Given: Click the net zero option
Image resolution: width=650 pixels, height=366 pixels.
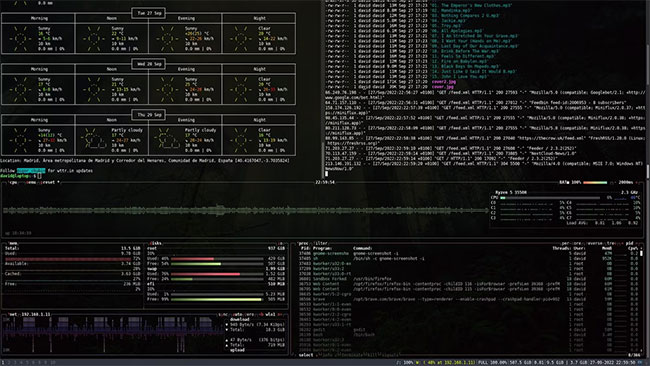Looking at the screenshot, I should coord(250,315).
